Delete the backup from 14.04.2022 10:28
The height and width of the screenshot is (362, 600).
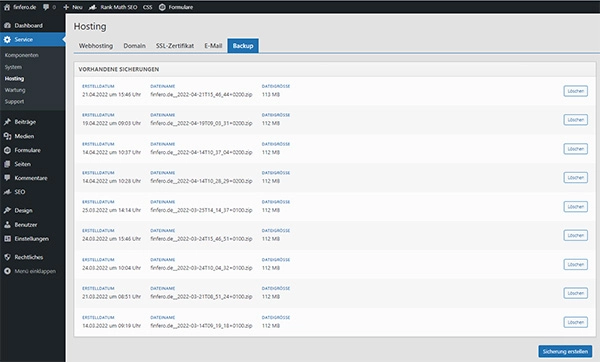tap(576, 178)
